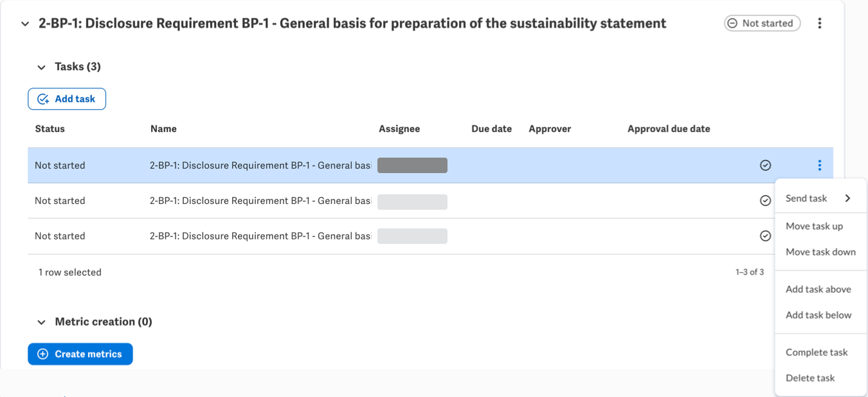Expand the Metric creation (0) section

click(41, 322)
